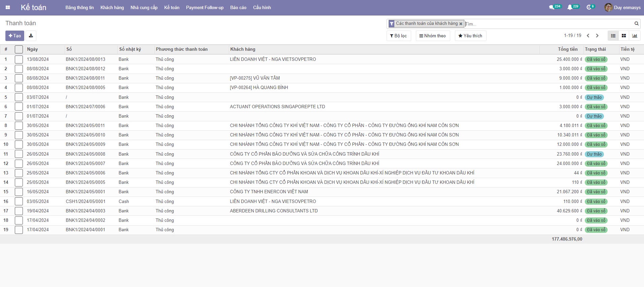
Task: Switch to list view
Action: (x=613, y=36)
